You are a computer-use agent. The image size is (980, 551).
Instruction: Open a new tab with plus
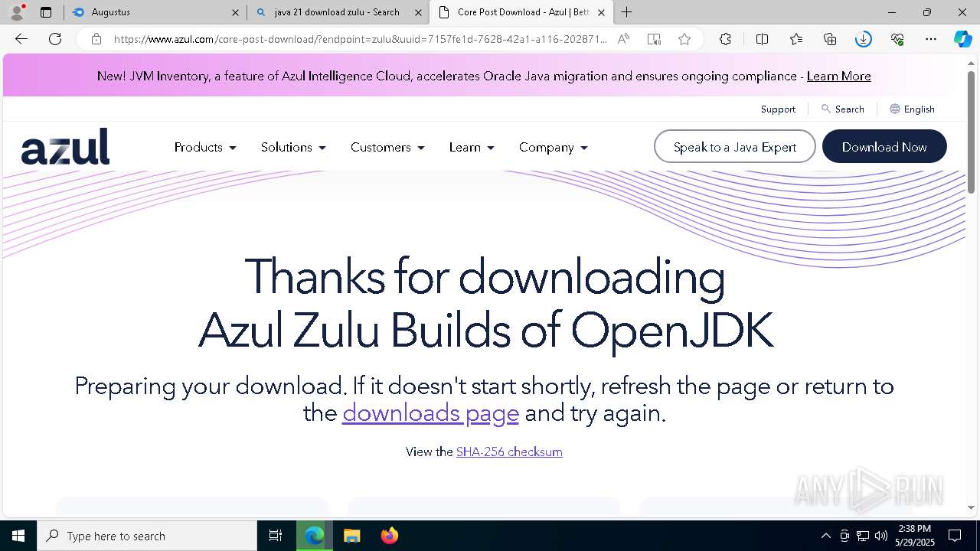point(627,12)
